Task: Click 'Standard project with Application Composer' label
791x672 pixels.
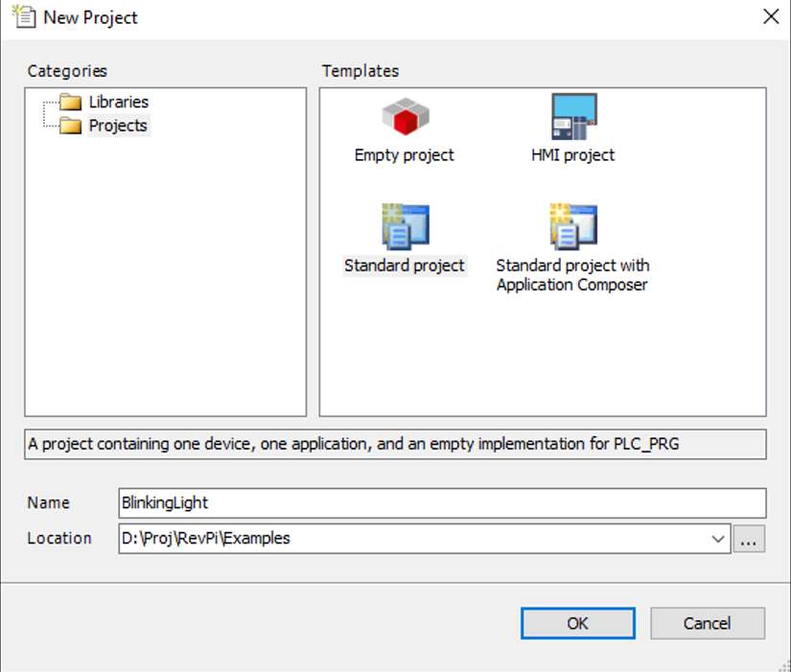Action: tap(573, 275)
